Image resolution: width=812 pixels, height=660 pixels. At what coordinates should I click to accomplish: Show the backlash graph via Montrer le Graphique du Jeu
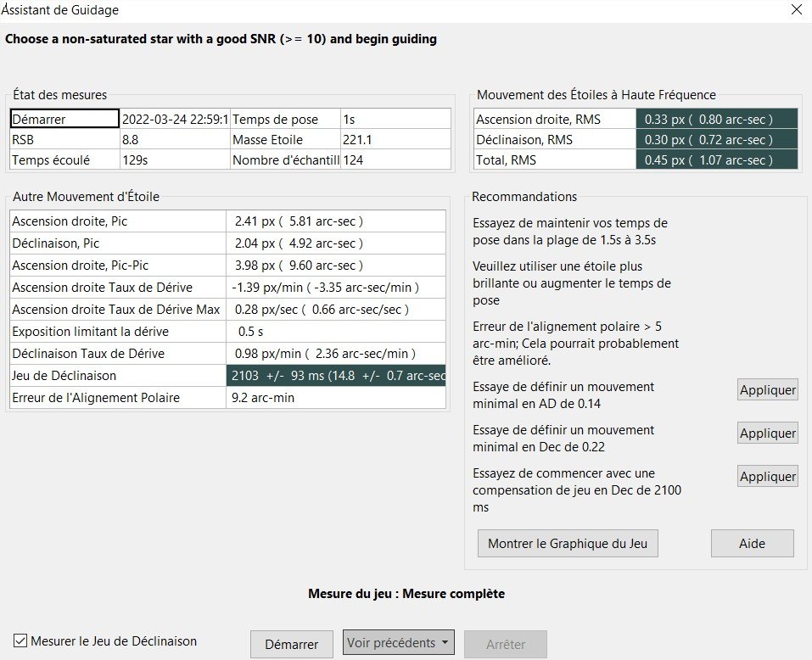568,544
